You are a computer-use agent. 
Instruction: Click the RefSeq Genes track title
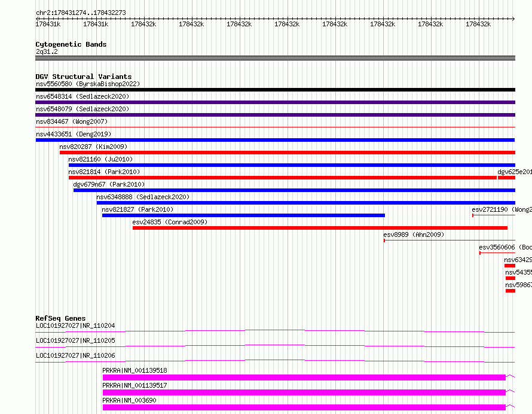tap(60, 318)
